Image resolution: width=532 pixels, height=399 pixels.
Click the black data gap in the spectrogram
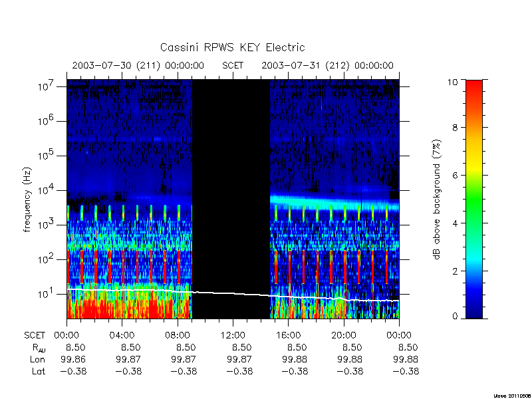coord(231,199)
